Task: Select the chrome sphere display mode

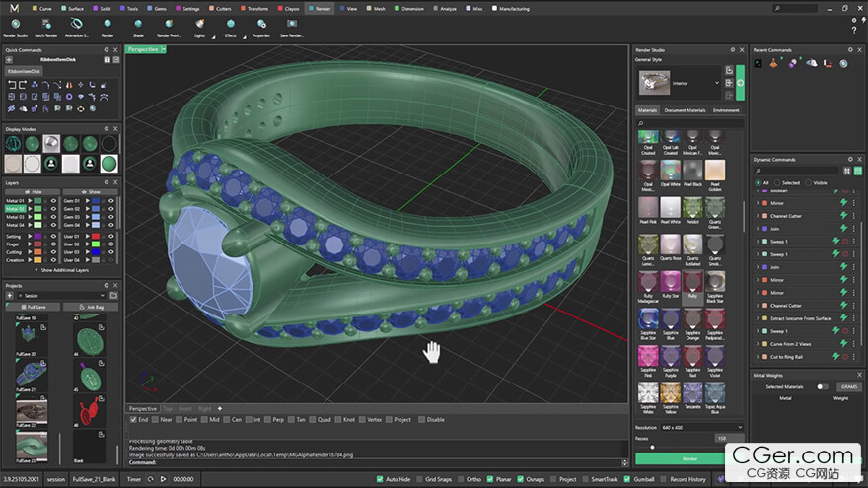Action: click(x=51, y=144)
